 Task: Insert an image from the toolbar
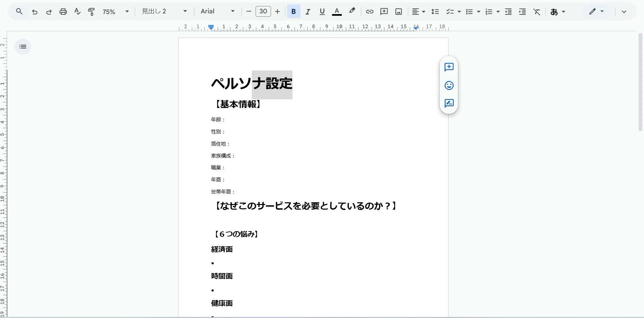(398, 12)
